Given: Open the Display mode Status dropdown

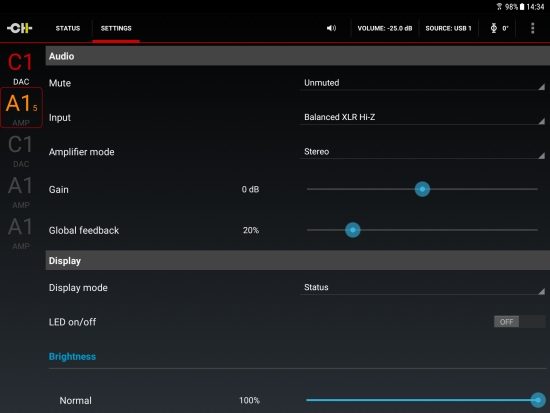Looking at the screenshot, I should pyautogui.click(x=422, y=287).
